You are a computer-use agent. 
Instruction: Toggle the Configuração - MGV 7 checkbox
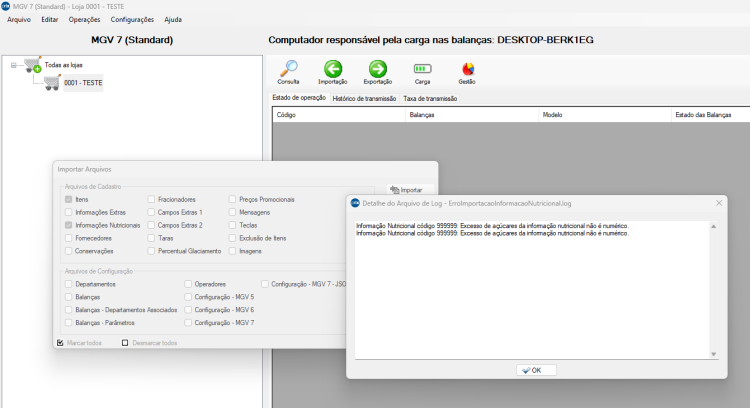(x=188, y=323)
